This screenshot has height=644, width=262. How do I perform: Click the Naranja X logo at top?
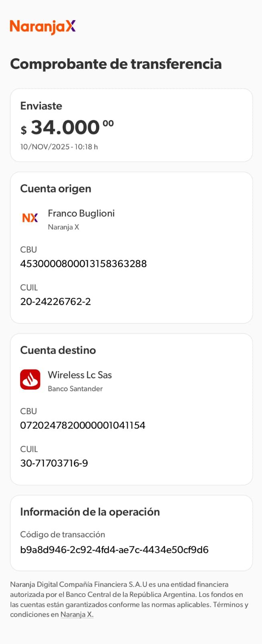click(x=43, y=27)
